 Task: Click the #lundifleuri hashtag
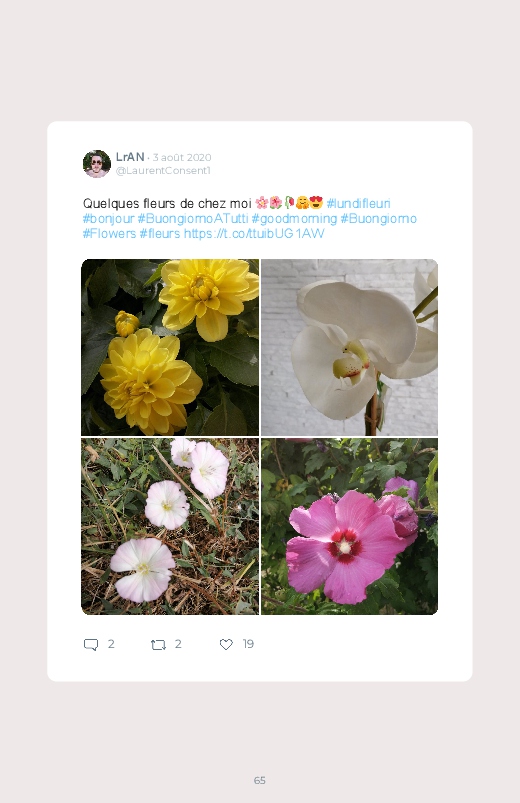(358, 204)
